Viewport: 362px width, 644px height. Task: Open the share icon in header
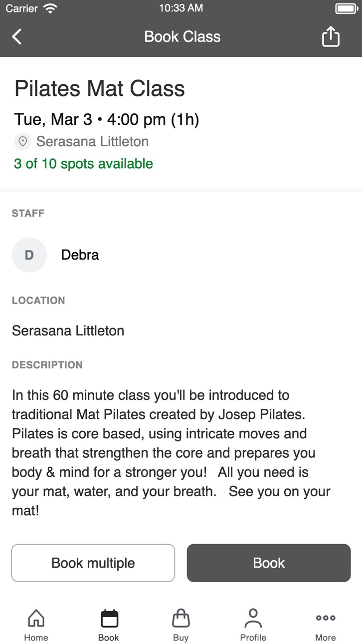click(331, 36)
